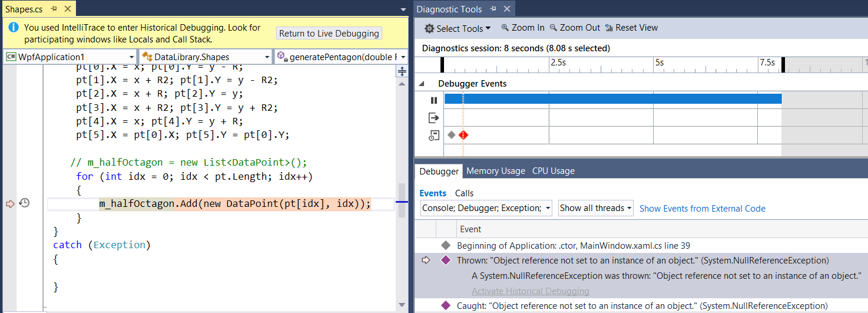
Task: Zoom In on the diagnostics timeline
Action: click(522, 28)
